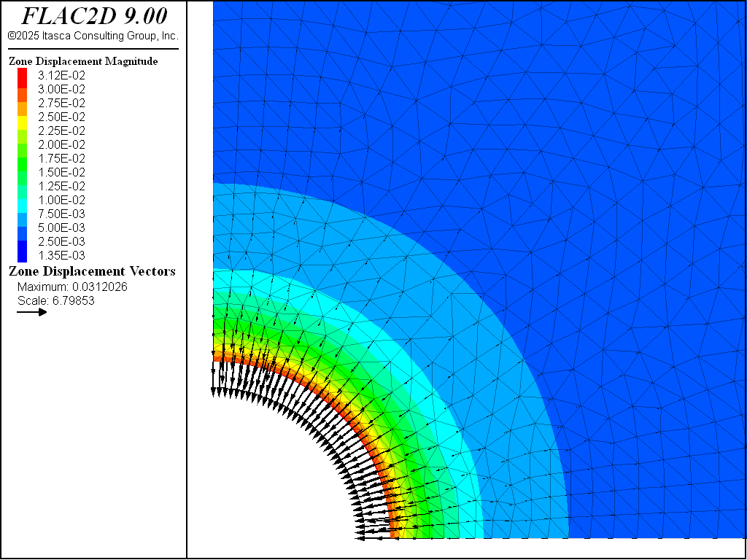Select the 2.50E-02 legend value
Screen dimensions: 747x560
[x=61, y=117]
